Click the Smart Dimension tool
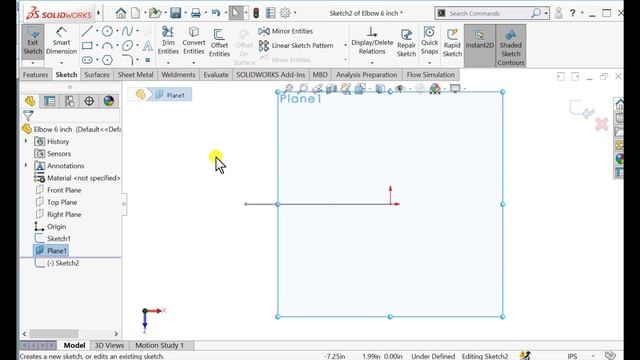The height and width of the screenshot is (360, 640). pos(61,40)
